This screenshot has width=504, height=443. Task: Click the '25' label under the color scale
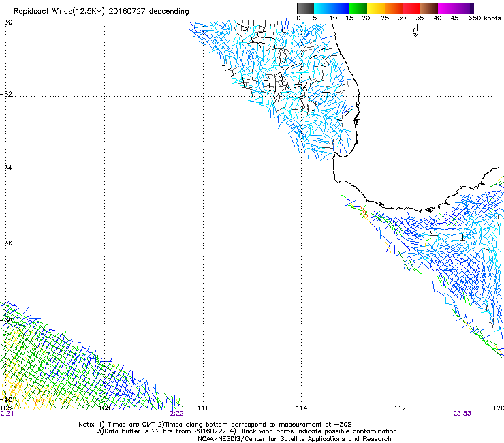tap(385, 18)
